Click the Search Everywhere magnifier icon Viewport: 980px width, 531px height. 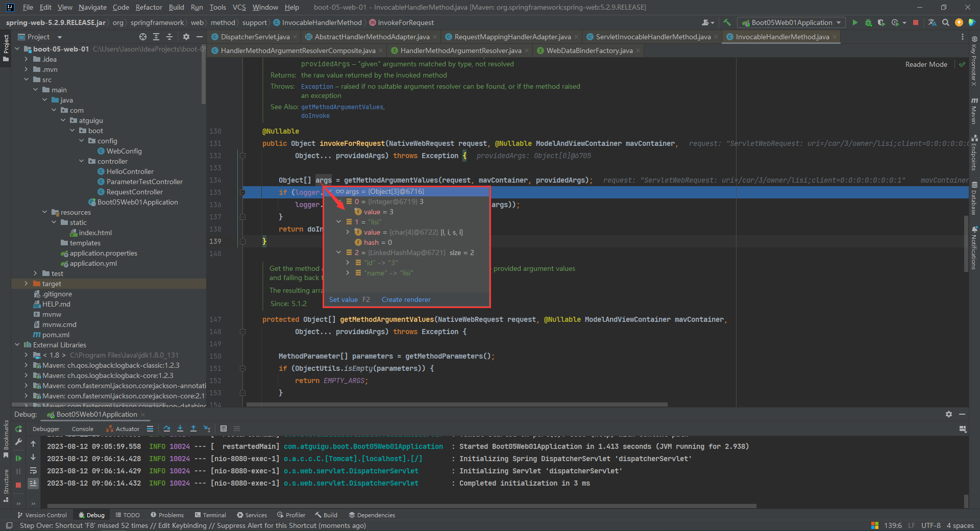[x=946, y=22]
